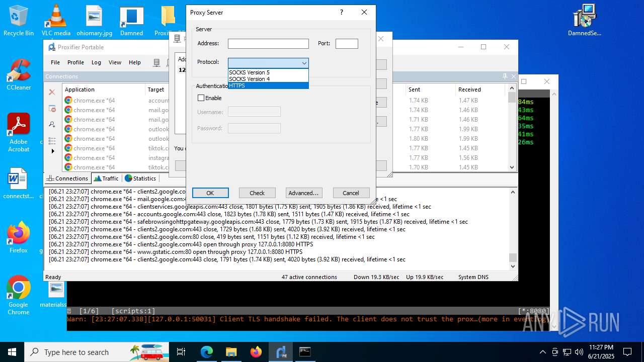Open the File menu in Proxifier
This screenshot has width=644, height=362.
(x=55, y=62)
